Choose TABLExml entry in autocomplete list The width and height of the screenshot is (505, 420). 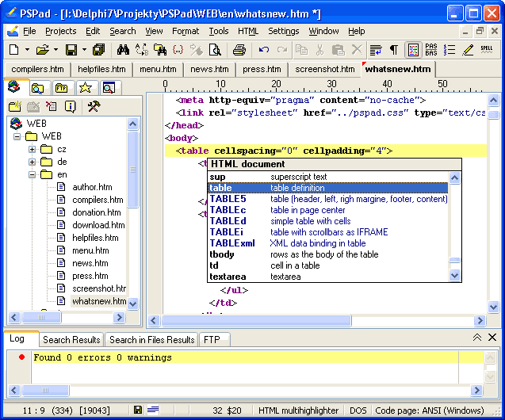pyautogui.click(x=328, y=243)
